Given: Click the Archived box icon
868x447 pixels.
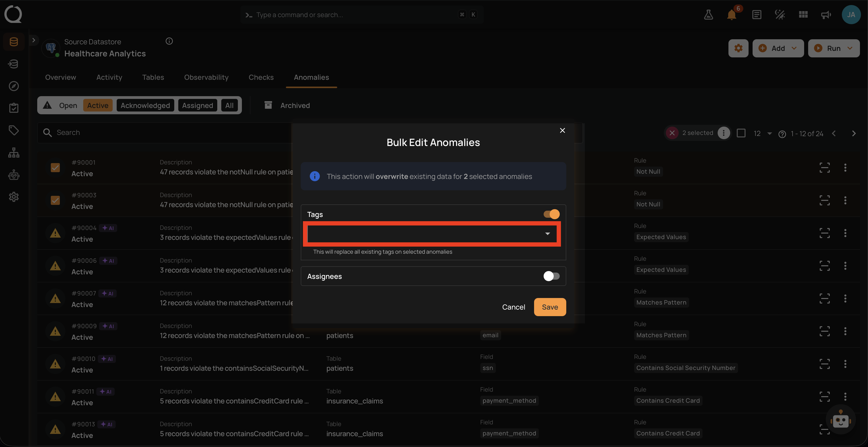Looking at the screenshot, I should pyautogui.click(x=268, y=105).
